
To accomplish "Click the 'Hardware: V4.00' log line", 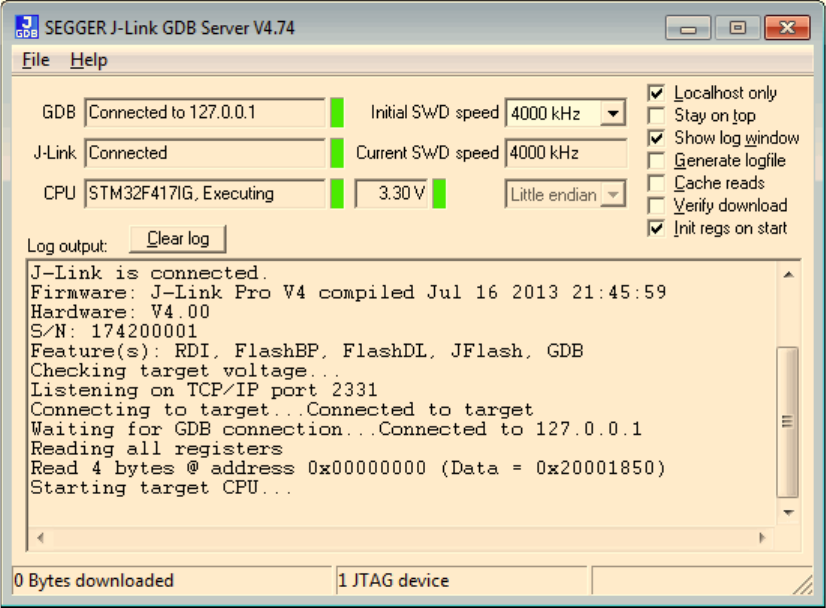I will pyautogui.click(x=120, y=312).
